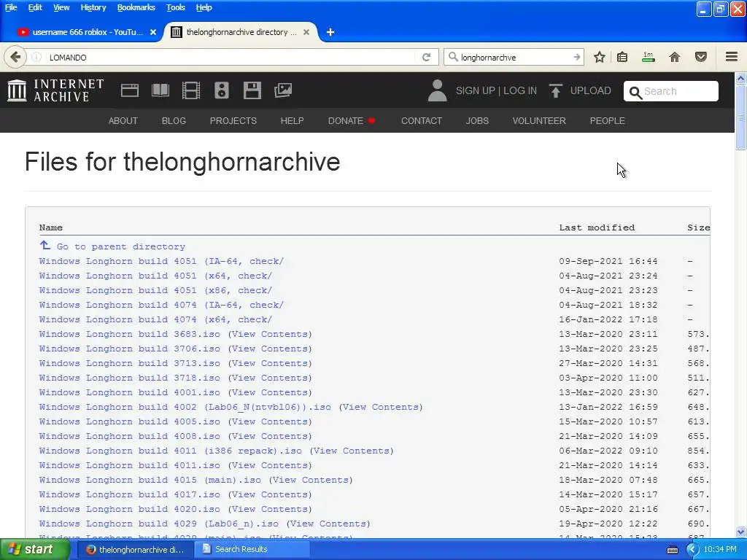Open the Video film strip icon
Screen dimensions: 747x560
pyautogui.click(x=191, y=90)
